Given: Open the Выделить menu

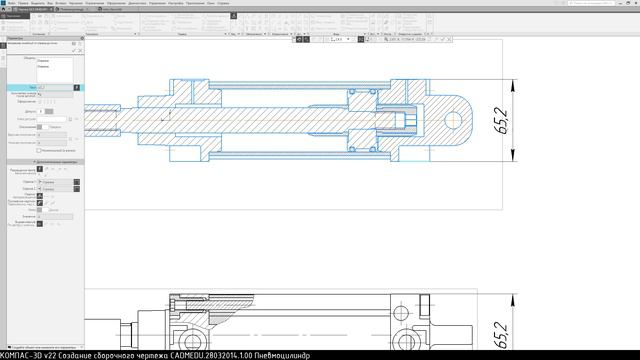Looking at the screenshot, I should point(38,3).
